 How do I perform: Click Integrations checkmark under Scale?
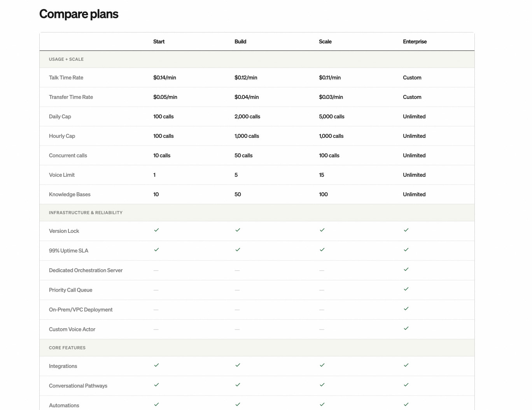322,365
